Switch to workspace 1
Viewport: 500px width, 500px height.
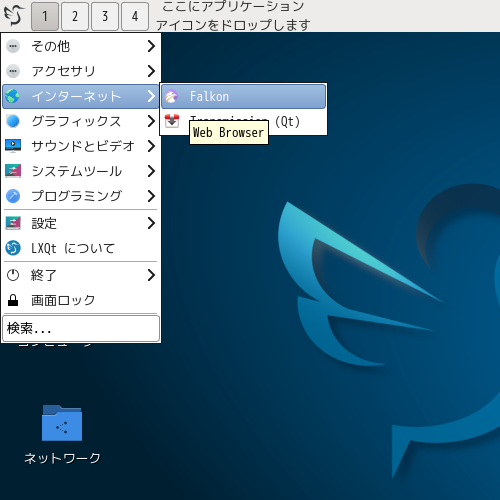click(45, 16)
